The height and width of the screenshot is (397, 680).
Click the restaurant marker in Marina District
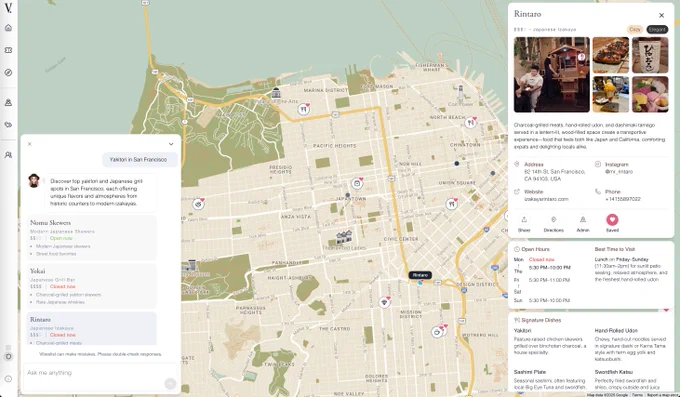click(x=304, y=109)
